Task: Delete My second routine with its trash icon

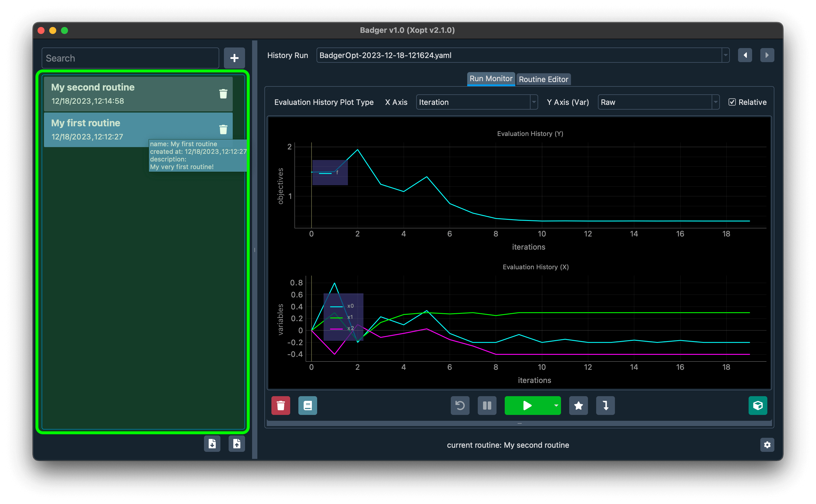Action: [x=223, y=94]
